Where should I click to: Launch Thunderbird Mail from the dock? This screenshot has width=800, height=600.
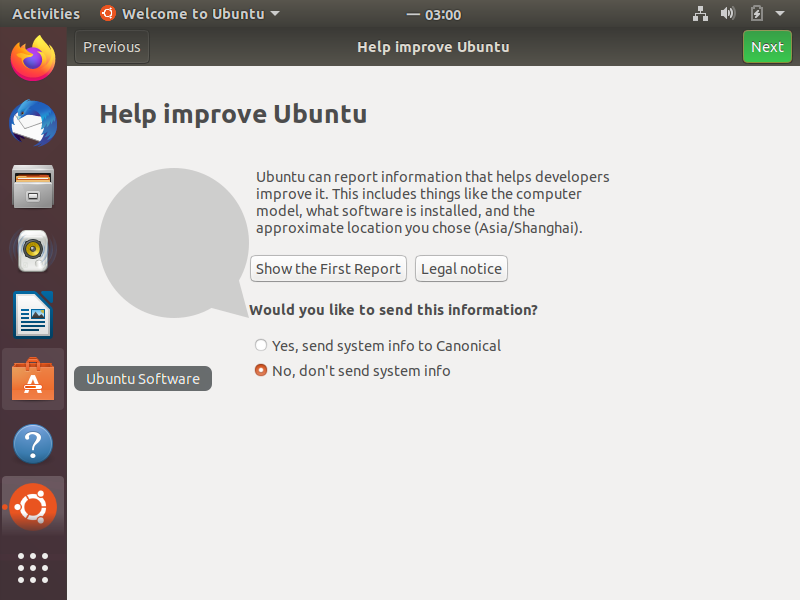click(x=33, y=123)
